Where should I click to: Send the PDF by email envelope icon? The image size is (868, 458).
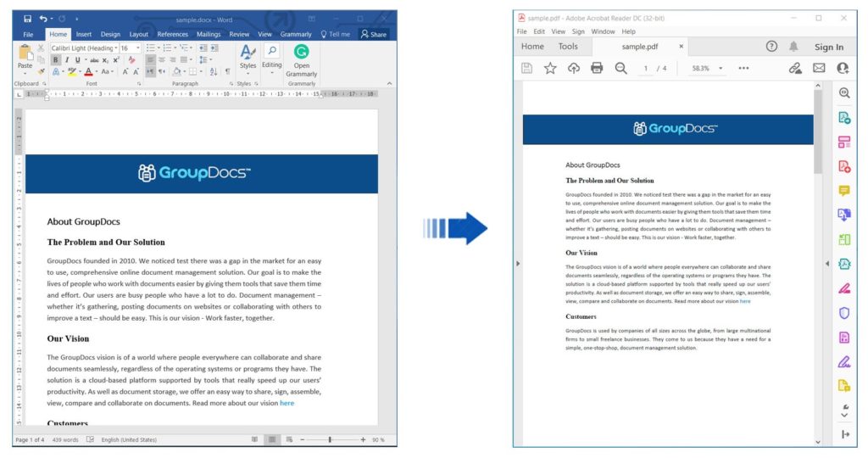click(x=819, y=68)
